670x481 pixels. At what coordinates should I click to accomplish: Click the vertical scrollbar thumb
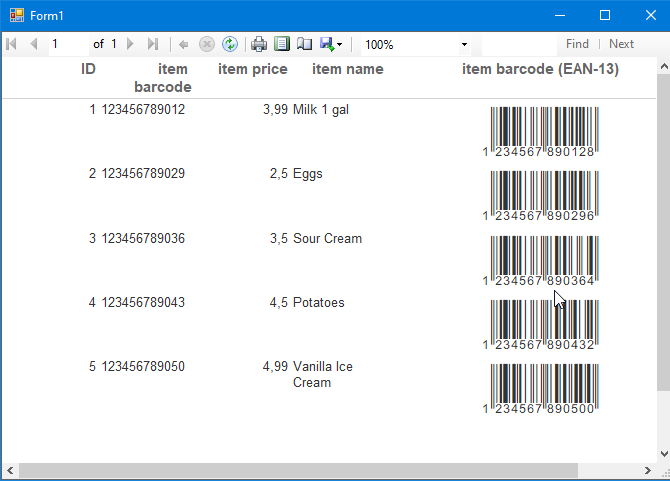tap(664, 232)
